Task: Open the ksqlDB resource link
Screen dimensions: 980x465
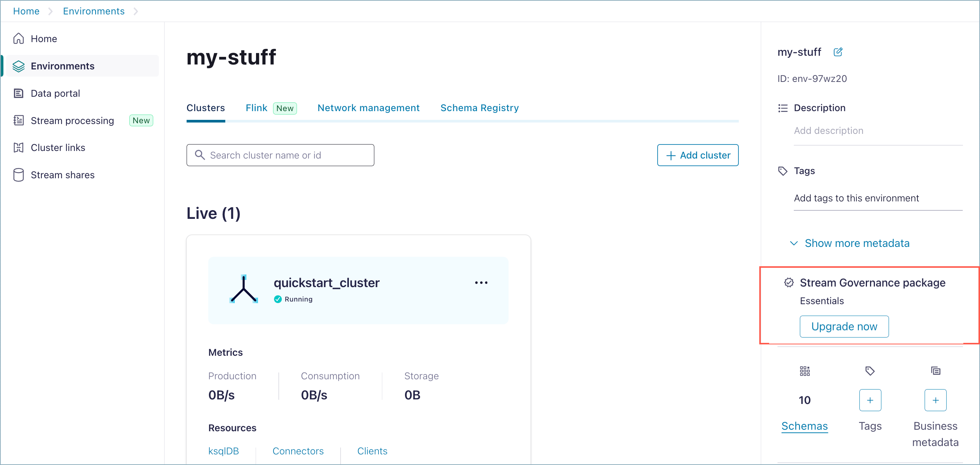Action: (x=223, y=451)
